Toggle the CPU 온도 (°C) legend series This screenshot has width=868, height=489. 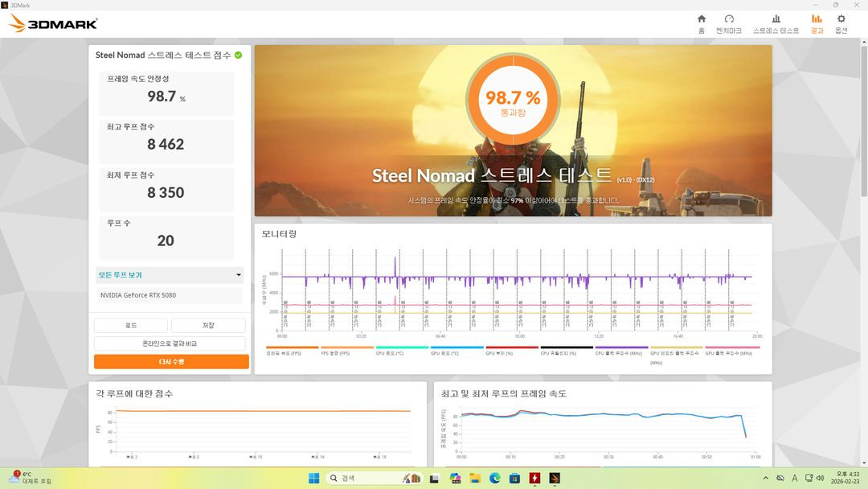coord(388,351)
